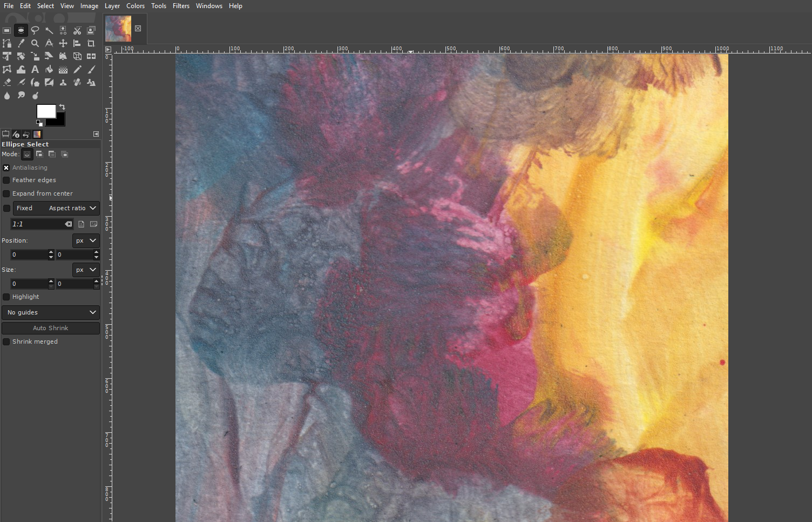The image size is (812, 522).
Task: Open the File menu
Action: (9, 6)
